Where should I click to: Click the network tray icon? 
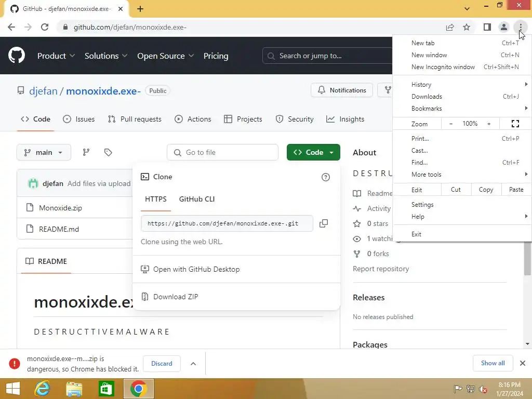click(471, 389)
